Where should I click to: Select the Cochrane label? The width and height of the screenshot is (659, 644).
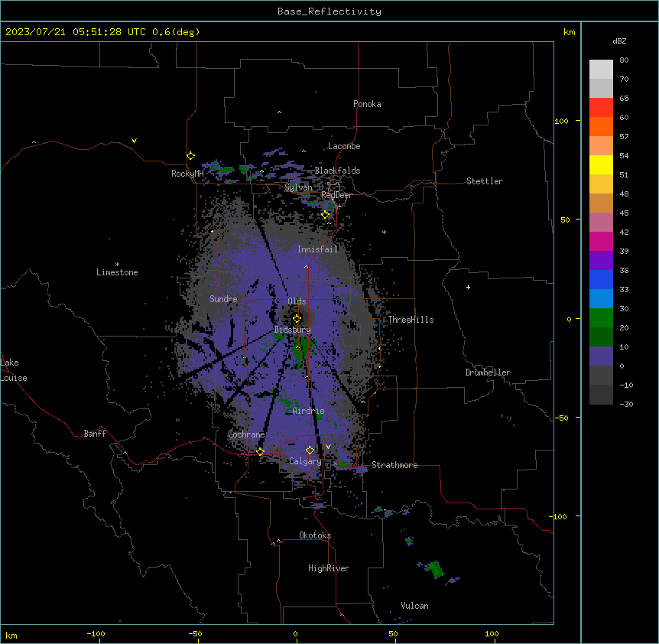click(x=246, y=434)
